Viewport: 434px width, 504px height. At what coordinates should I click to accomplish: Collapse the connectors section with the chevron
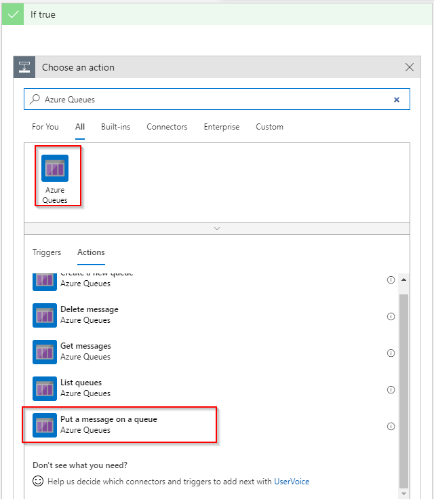[x=217, y=229]
